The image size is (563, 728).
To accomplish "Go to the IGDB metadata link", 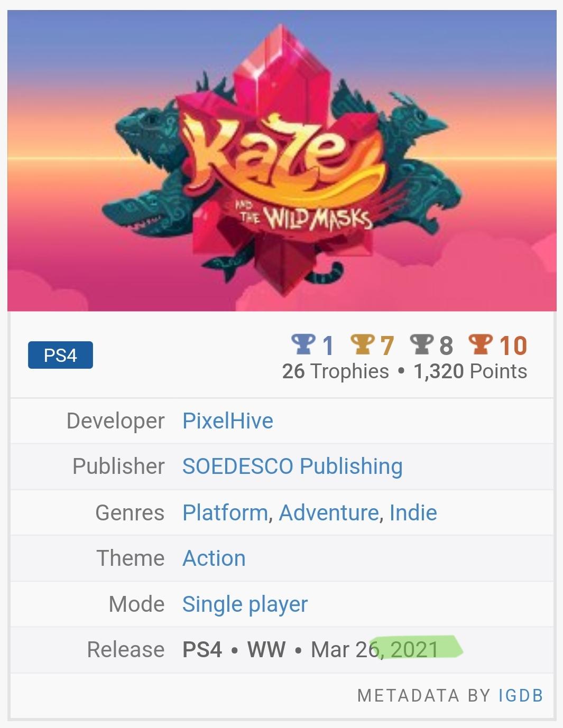I will tap(521, 695).
